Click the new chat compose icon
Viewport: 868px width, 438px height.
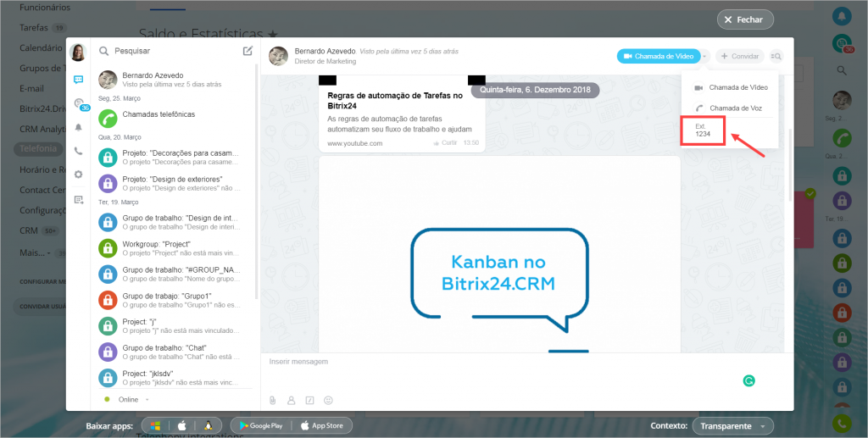[248, 51]
